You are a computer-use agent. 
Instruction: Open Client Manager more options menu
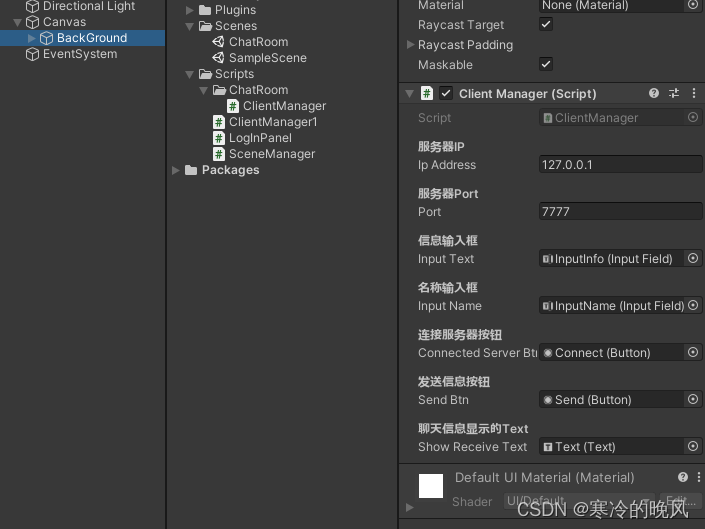(x=694, y=93)
